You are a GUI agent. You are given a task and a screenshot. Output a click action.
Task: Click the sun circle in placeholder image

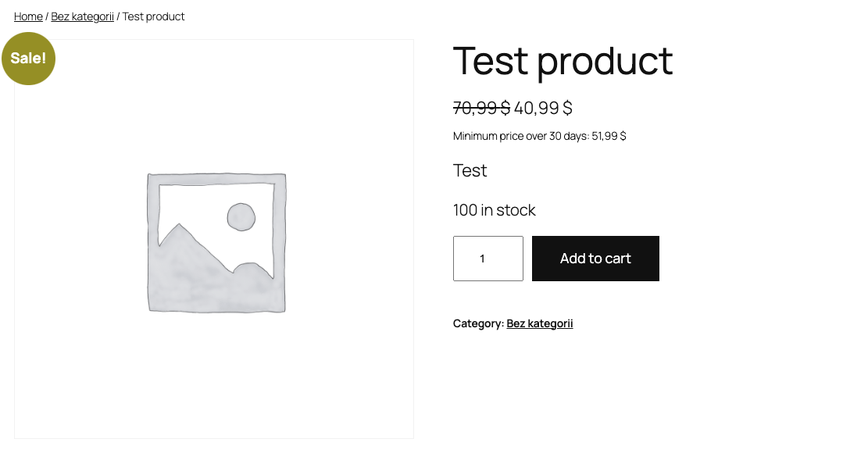pyautogui.click(x=241, y=217)
